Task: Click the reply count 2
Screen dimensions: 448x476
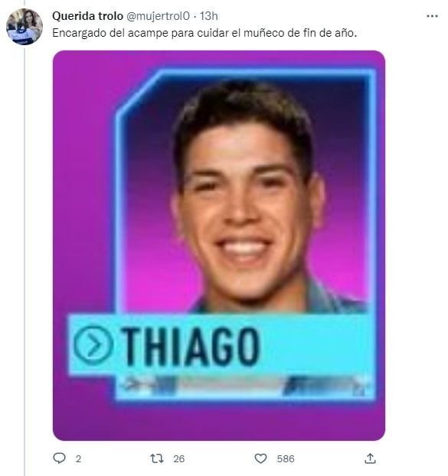Action: pyautogui.click(x=78, y=458)
